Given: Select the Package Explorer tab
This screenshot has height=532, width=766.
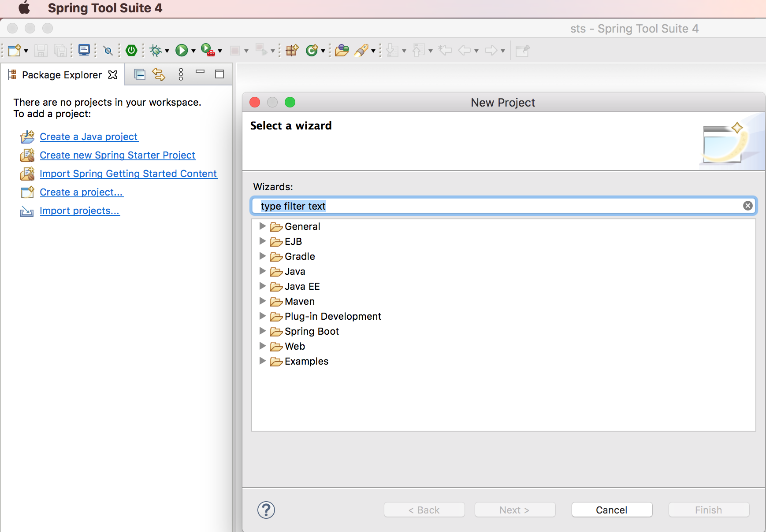Looking at the screenshot, I should click(x=62, y=75).
